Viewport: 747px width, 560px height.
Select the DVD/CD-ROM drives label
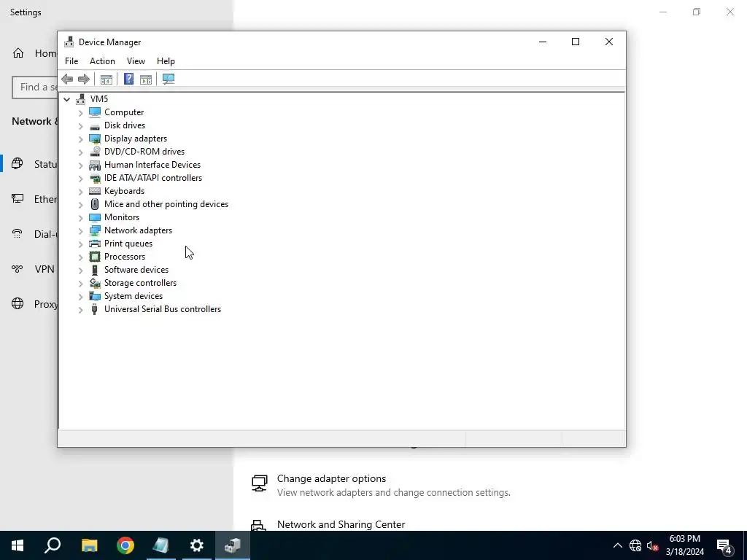[144, 152]
